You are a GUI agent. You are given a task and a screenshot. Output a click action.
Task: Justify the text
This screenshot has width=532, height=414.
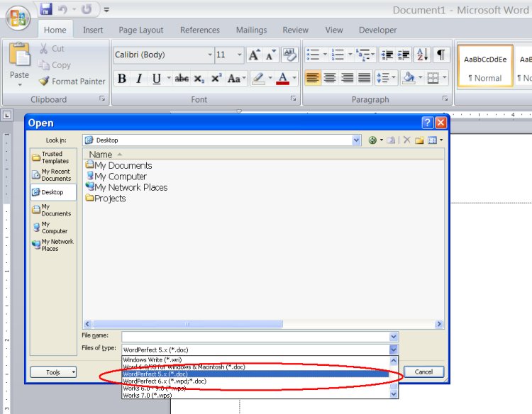click(365, 78)
